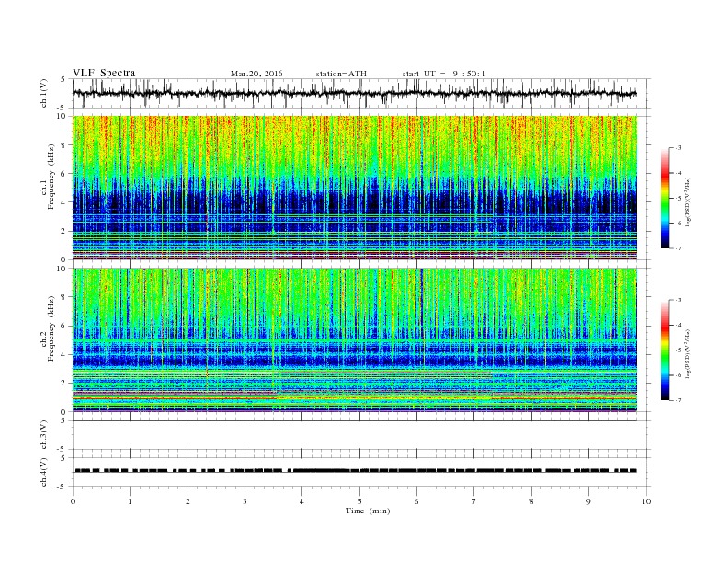Click the 'ch.3(V)' axis label
This screenshot has height=563, width=728.
tap(44, 435)
